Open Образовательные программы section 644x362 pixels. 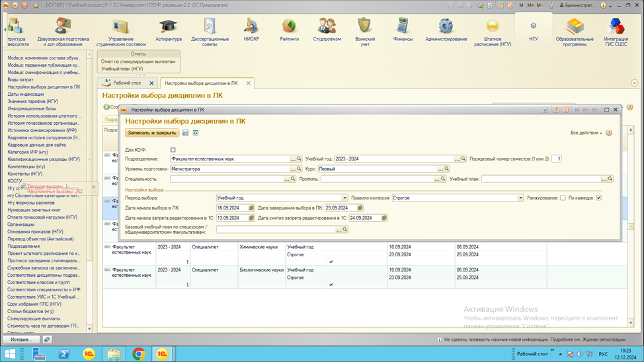click(574, 32)
